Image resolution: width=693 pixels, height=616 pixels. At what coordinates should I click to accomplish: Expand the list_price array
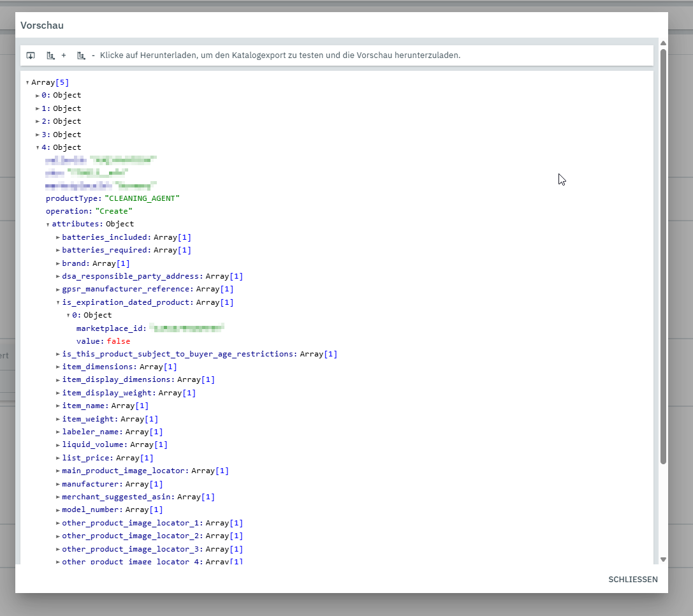58,458
